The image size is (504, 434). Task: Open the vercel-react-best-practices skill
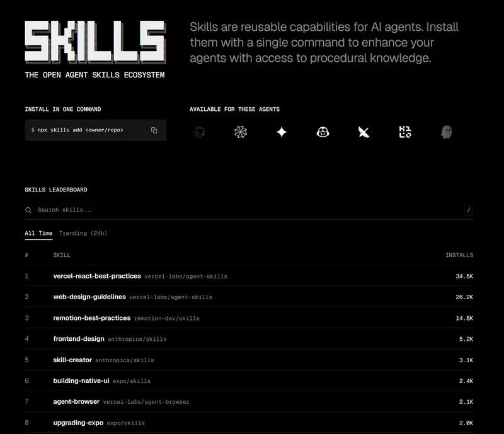pos(95,276)
